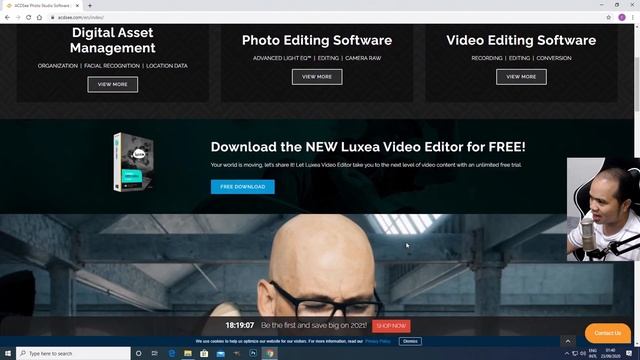Close the ACDSee Photo Studio tab

(78, 6)
